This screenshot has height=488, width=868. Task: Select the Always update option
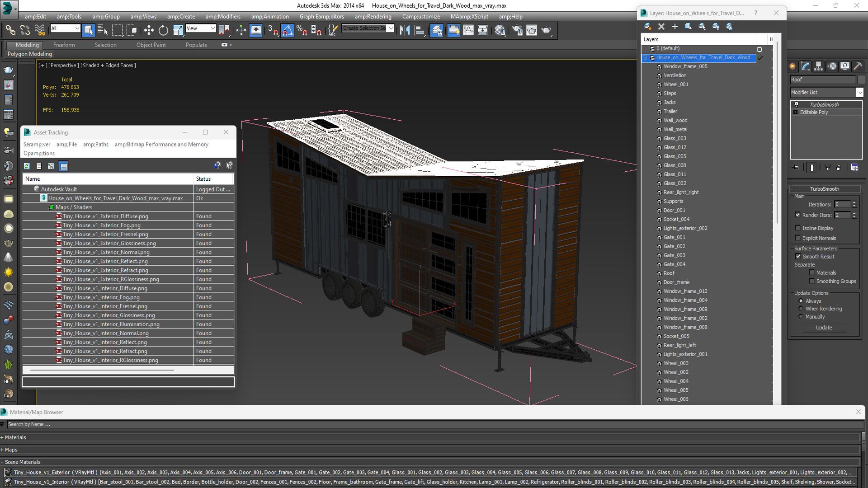pos(801,301)
